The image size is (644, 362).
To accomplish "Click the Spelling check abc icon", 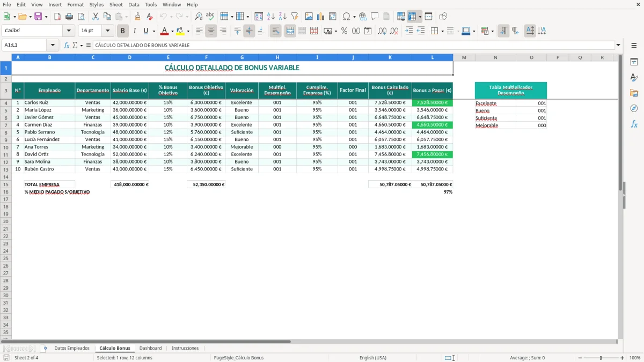I will point(210,17).
